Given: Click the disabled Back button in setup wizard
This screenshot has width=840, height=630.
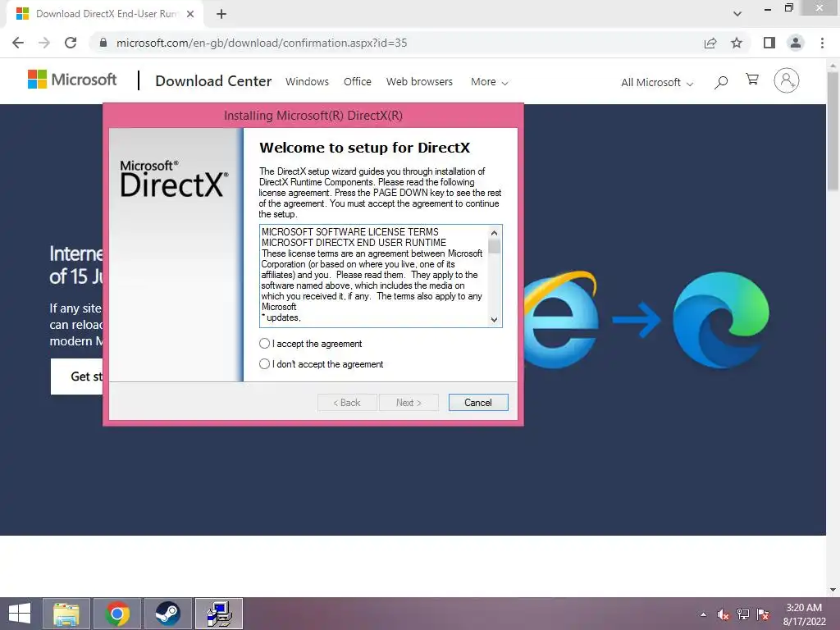Looking at the screenshot, I should (347, 403).
